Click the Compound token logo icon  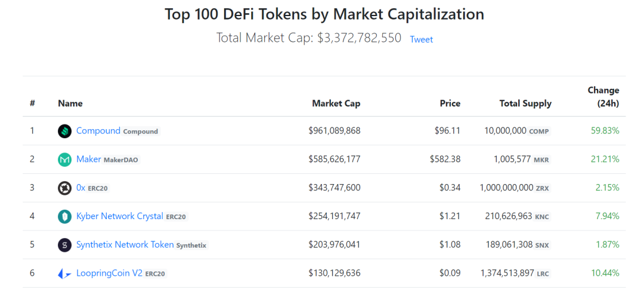pyautogui.click(x=64, y=132)
